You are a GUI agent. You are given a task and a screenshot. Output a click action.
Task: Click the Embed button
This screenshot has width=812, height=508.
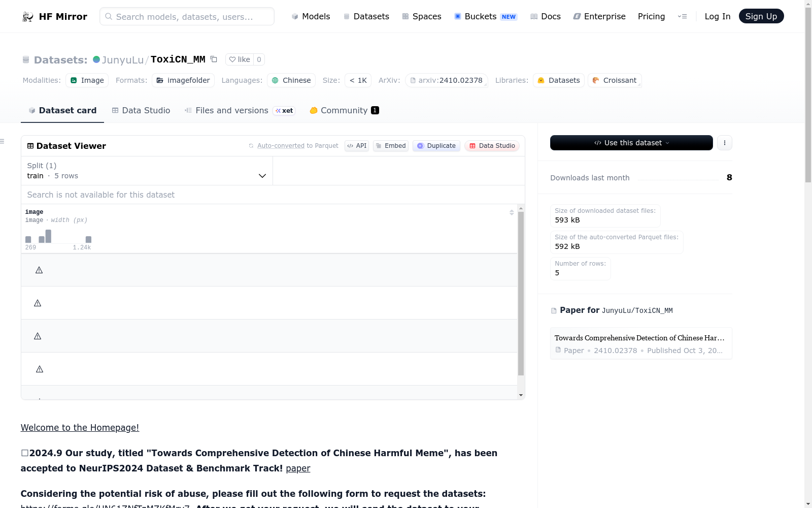click(x=391, y=146)
